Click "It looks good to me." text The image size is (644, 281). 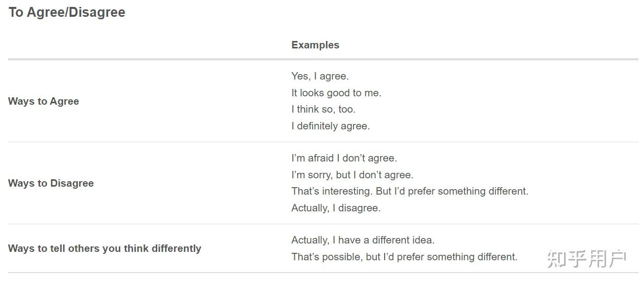point(336,93)
